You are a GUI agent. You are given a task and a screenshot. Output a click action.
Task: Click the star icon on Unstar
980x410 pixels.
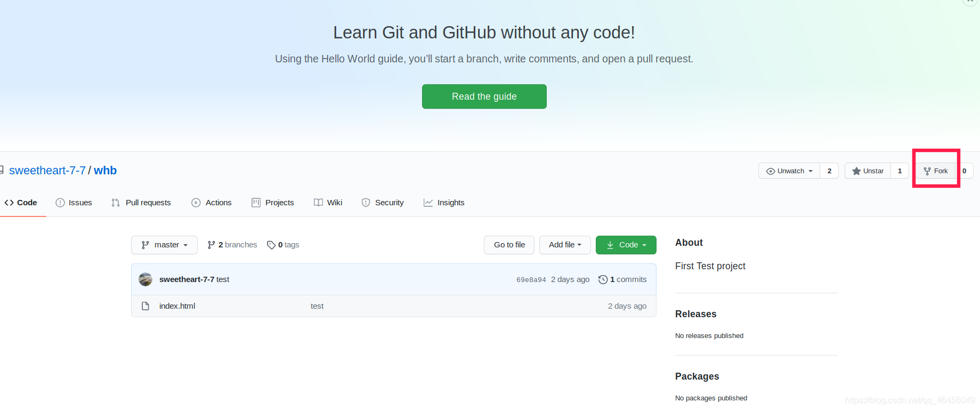point(856,171)
